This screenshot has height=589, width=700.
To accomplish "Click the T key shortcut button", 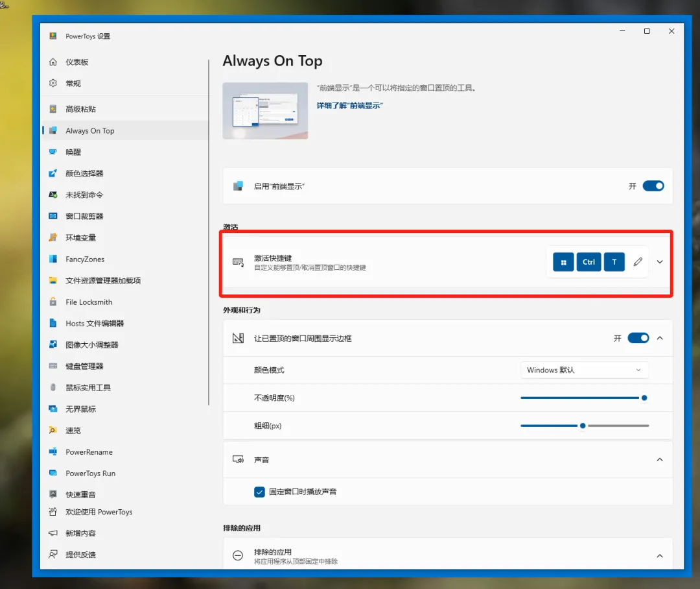I will click(614, 262).
